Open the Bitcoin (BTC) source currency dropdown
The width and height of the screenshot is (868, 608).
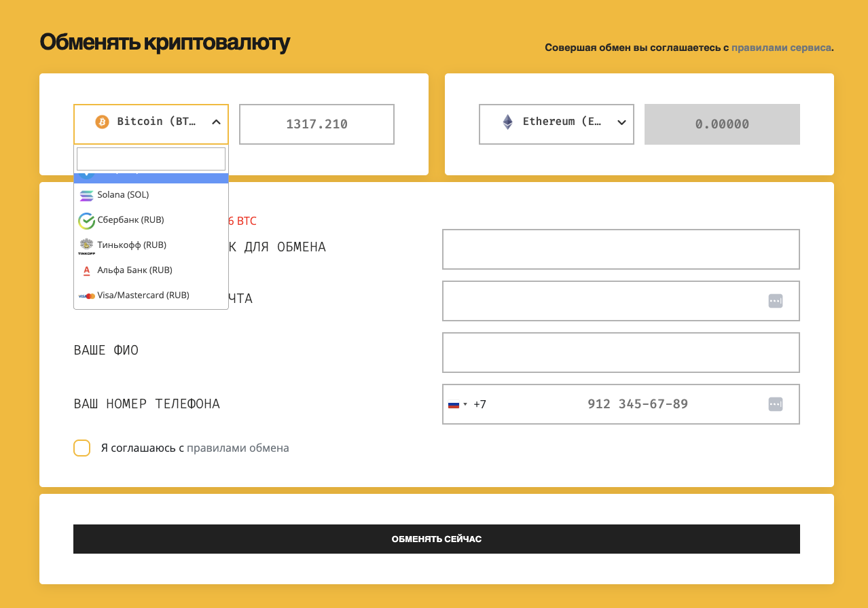pyautogui.click(x=151, y=124)
